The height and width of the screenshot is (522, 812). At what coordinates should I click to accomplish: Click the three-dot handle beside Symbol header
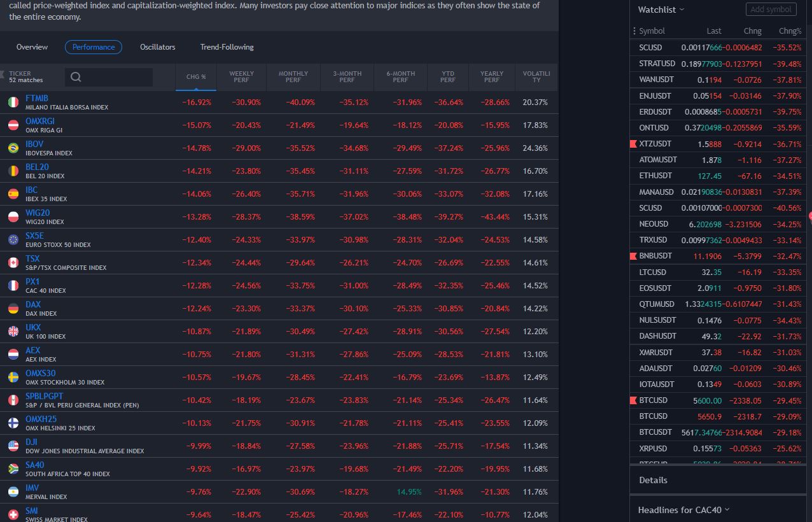634,31
